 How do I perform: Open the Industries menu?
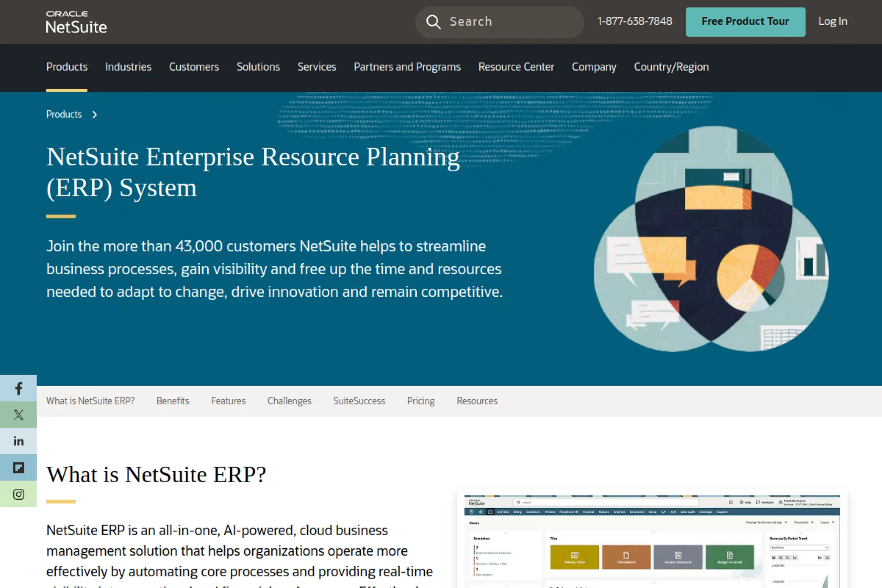click(128, 67)
